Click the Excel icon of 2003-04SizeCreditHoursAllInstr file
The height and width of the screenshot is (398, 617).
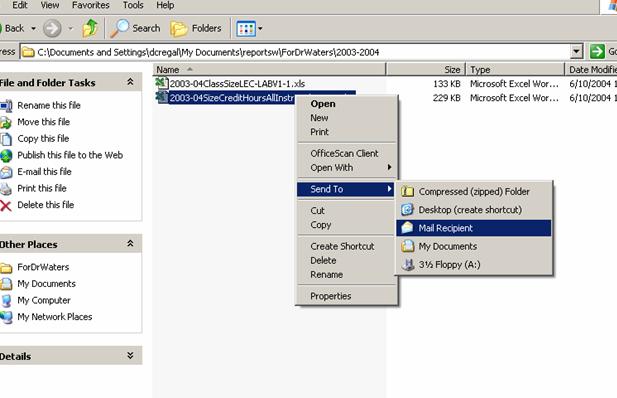click(161, 97)
